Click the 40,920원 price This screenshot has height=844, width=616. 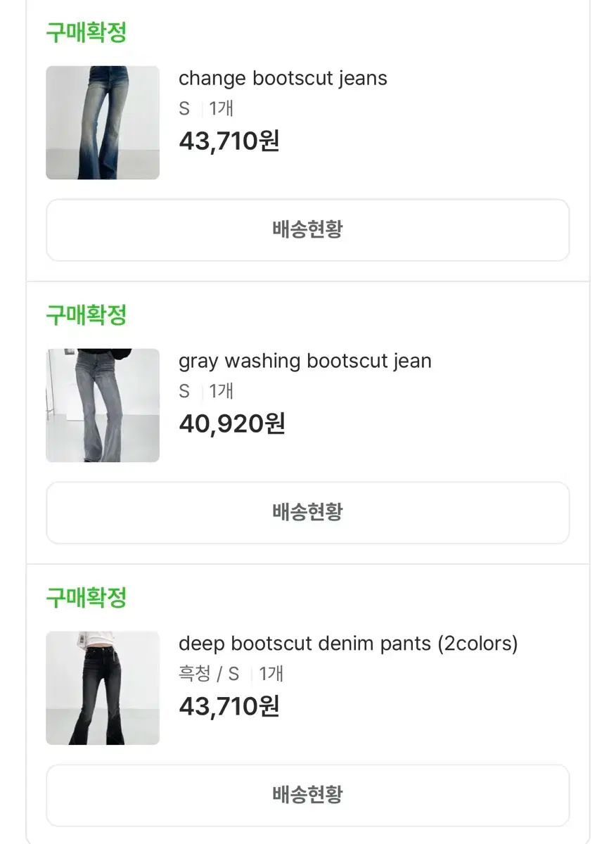(231, 424)
